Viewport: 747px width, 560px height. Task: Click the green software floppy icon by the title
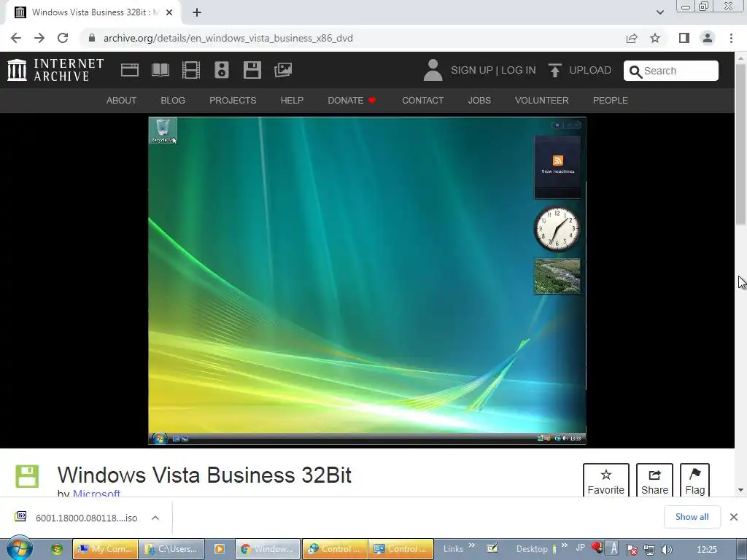[x=27, y=476]
